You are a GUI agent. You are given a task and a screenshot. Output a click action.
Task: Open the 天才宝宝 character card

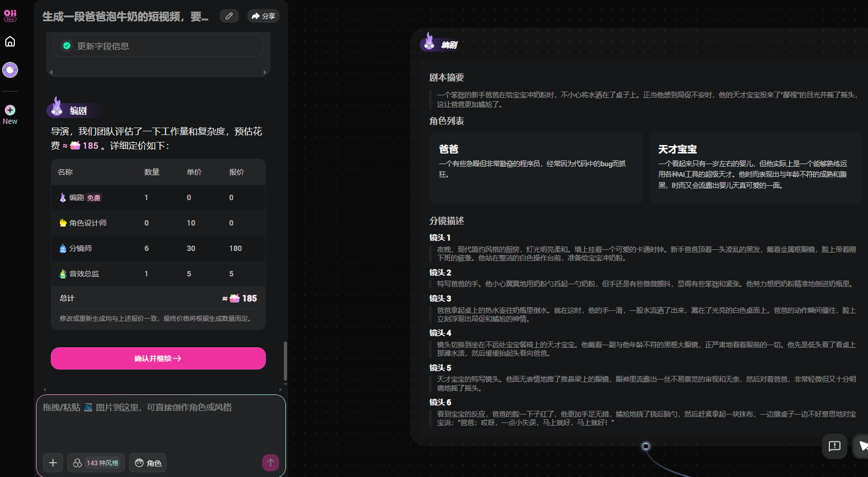[755, 168]
